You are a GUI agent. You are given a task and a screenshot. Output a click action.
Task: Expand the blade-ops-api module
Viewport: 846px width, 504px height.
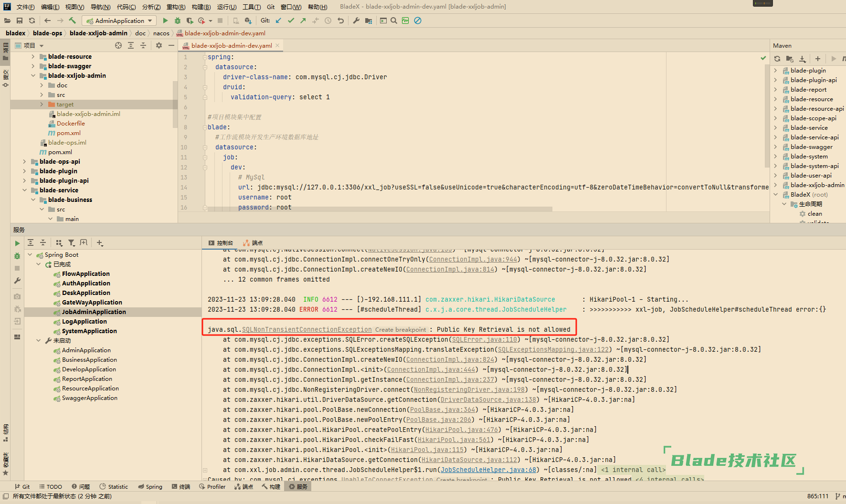(24, 161)
